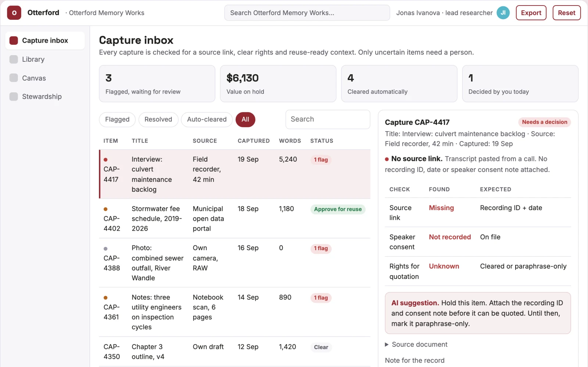The height and width of the screenshot is (367, 588).
Task: Click the 'Needs a decision' badge
Action: pyautogui.click(x=544, y=122)
